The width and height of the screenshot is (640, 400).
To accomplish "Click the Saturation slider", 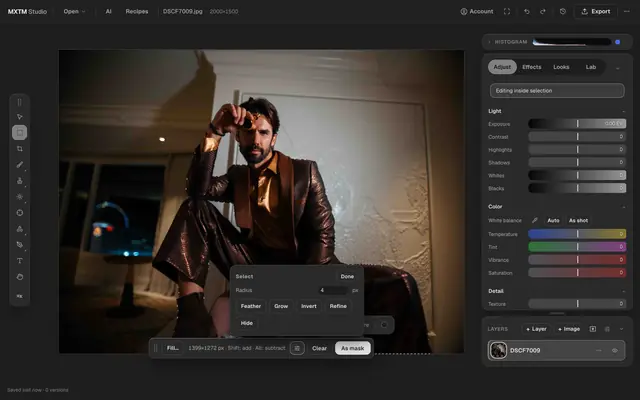I will (x=577, y=272).
